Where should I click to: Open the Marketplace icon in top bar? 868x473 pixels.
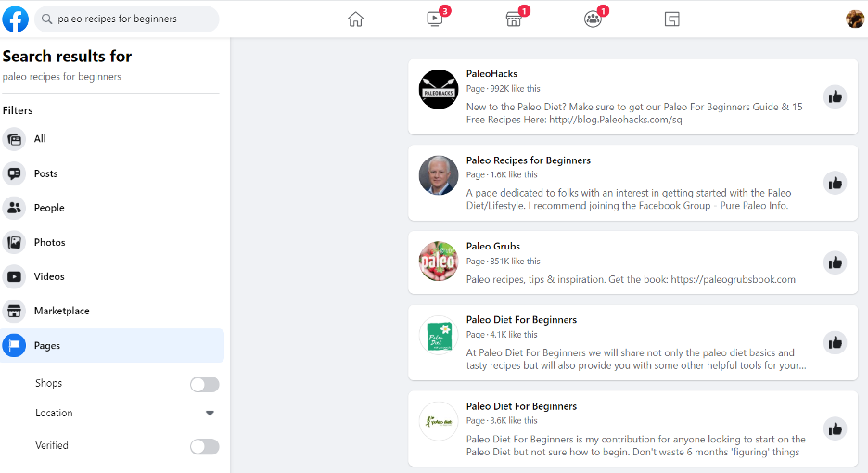pos(514,19)
